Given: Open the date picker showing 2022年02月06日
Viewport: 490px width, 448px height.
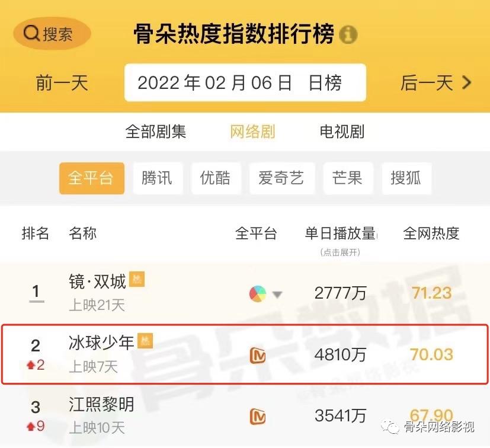Looking at the screenshot, I should (245, 83).
